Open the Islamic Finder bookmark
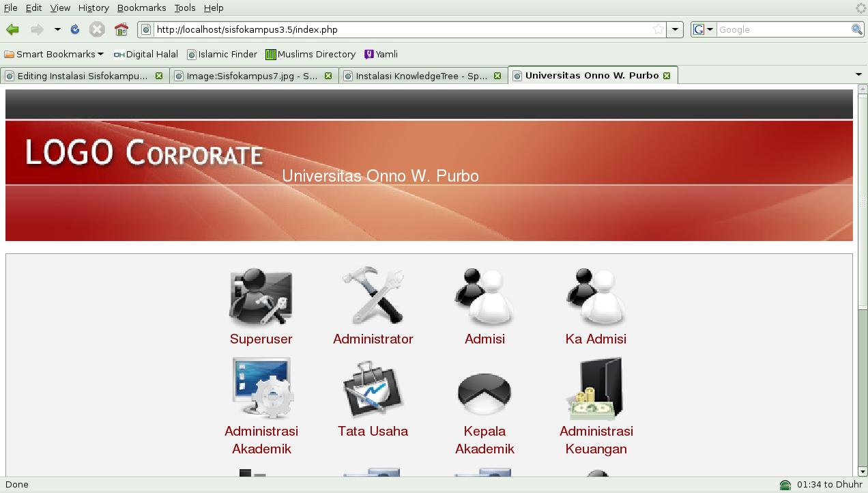 coord(222,54)
